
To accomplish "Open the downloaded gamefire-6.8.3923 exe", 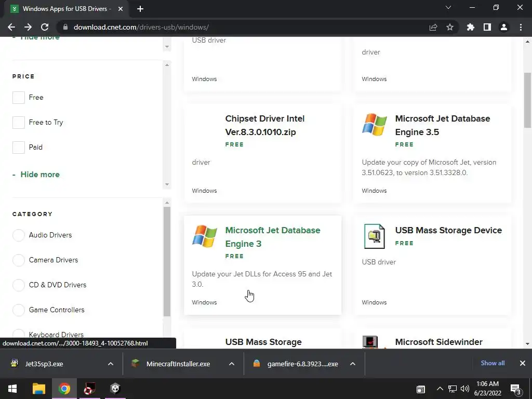I will 302,364.
